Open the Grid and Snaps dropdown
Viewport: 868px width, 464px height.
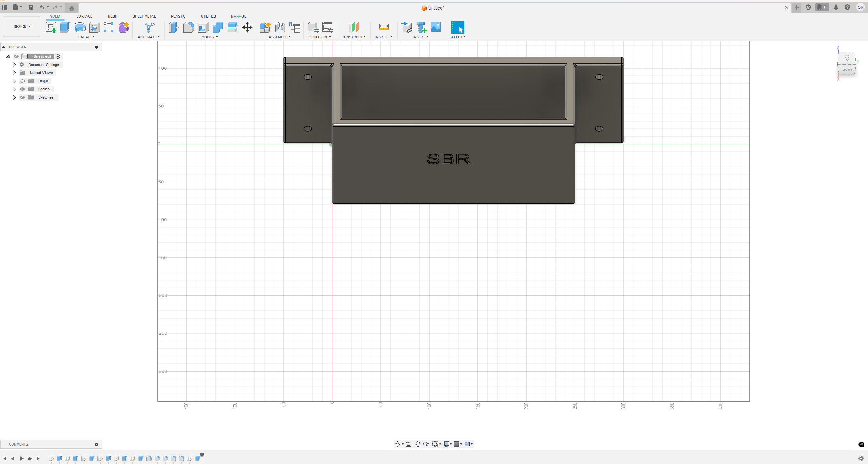[458, 444]
